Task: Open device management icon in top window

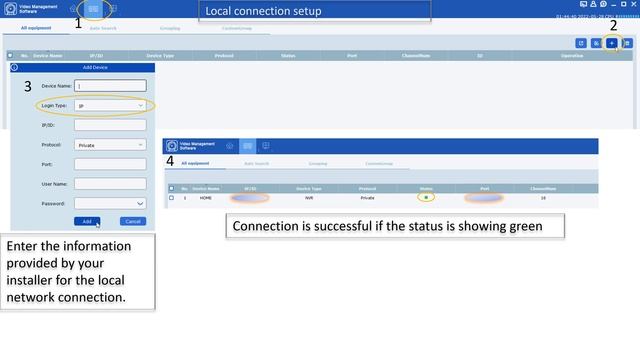Action: pos(93,9)
